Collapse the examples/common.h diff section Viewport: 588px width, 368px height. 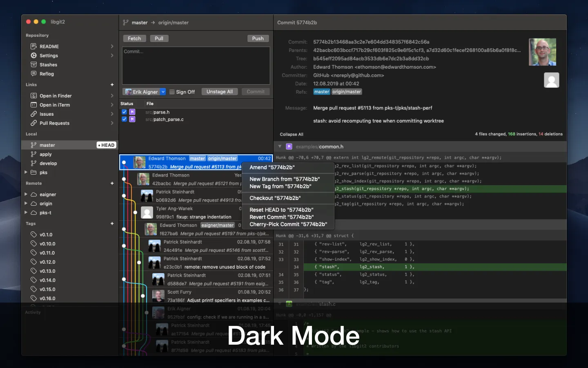tap(280, 146)
